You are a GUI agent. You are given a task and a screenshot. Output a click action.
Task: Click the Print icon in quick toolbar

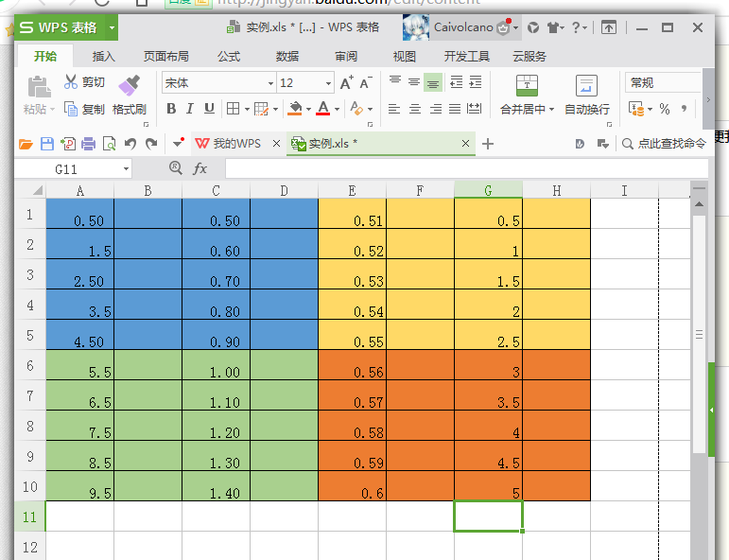(x=89, y=144)
